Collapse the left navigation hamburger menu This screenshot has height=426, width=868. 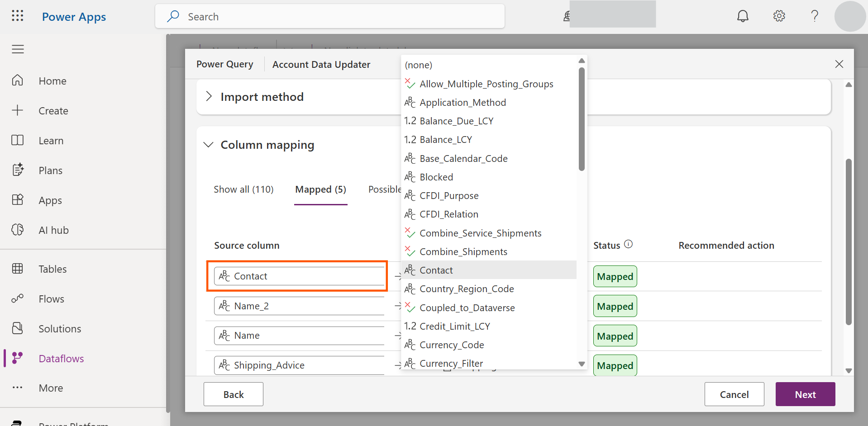(18, 49)
